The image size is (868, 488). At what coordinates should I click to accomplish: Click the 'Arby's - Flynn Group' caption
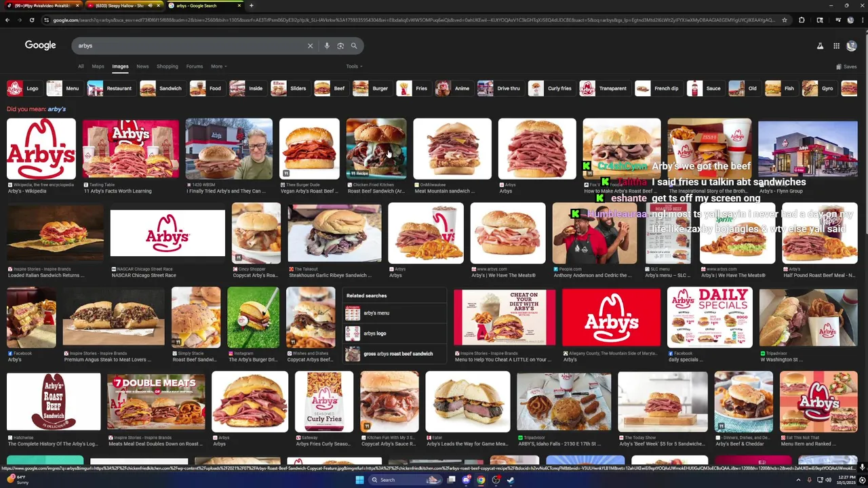click(x=781, y=191)
